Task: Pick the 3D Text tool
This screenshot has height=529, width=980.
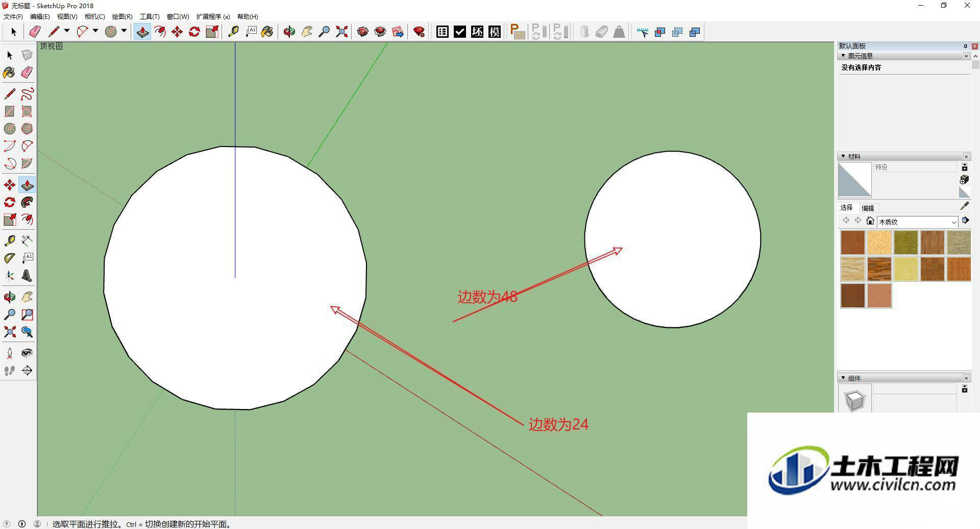Action: pos(27,276)
